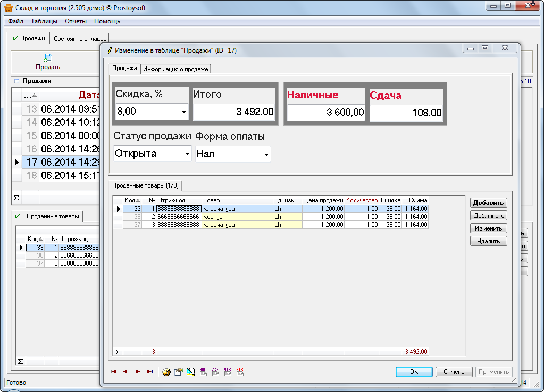Open the Состояние складов tab
544x392 pixels.
pyautogui.click(x=80, y=39)
